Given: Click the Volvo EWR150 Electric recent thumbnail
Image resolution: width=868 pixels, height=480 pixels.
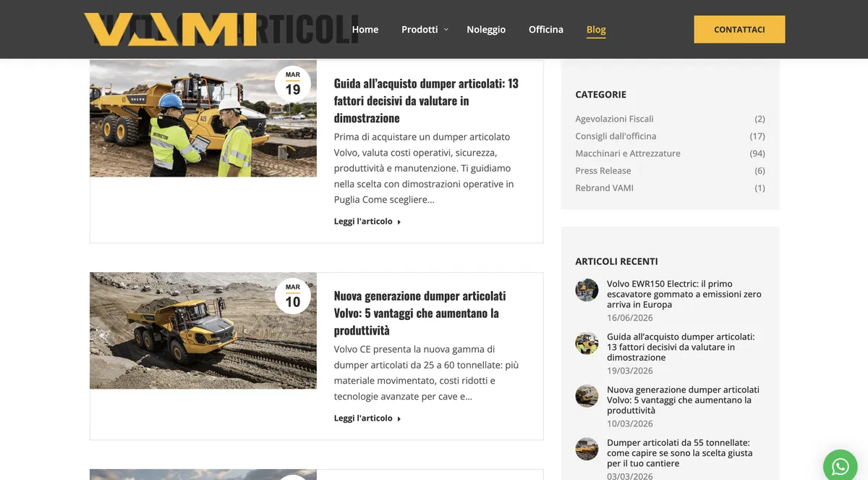Looking at the screenshot, I should pos(587,290).
